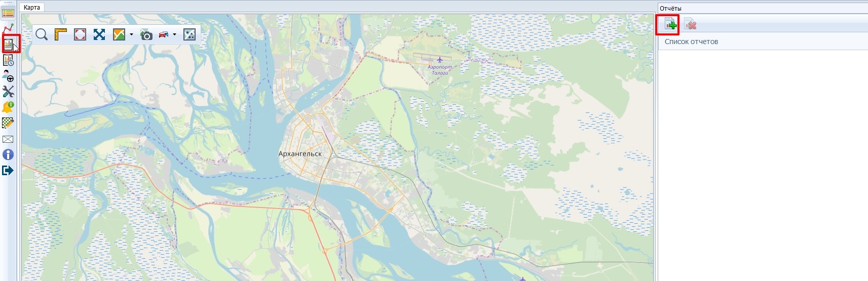Activate the ruler measurement tool

point(61,34)
